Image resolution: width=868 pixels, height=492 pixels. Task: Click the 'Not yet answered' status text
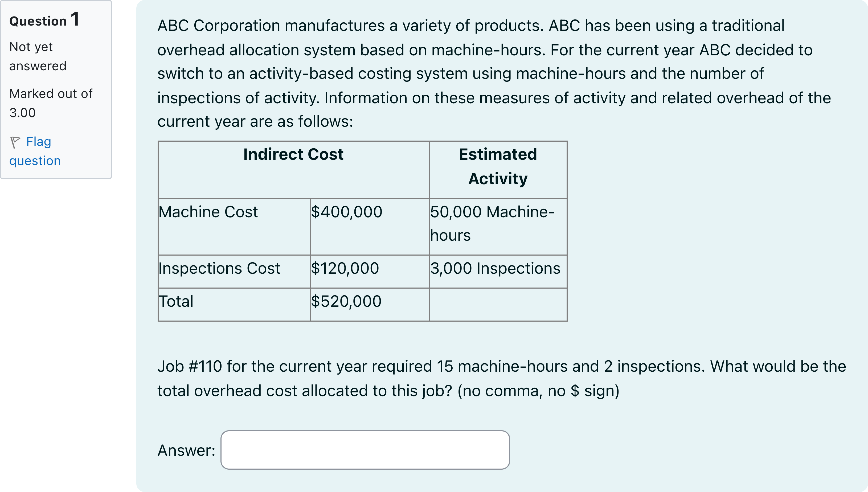(x=38, y=56)
